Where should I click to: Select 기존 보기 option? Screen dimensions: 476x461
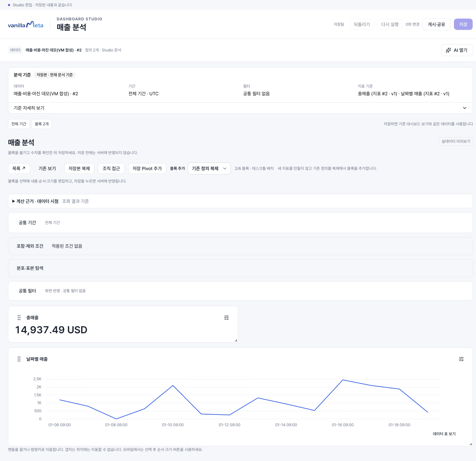[x=47, y=168]
